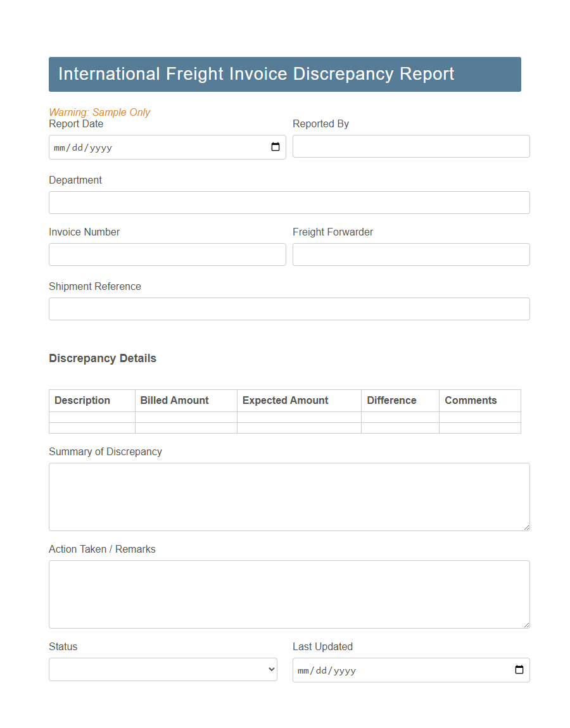The width and height of the screenshot is (570, 728).
Task: Click the Reported By input field
Action: click(410, 146)
